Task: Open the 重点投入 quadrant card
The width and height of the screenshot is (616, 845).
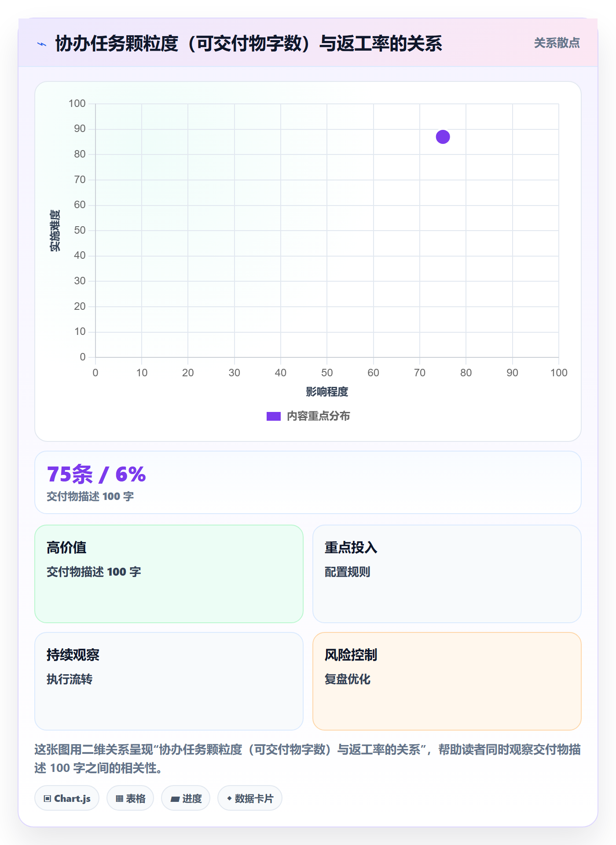Action: tap(447, 573)
